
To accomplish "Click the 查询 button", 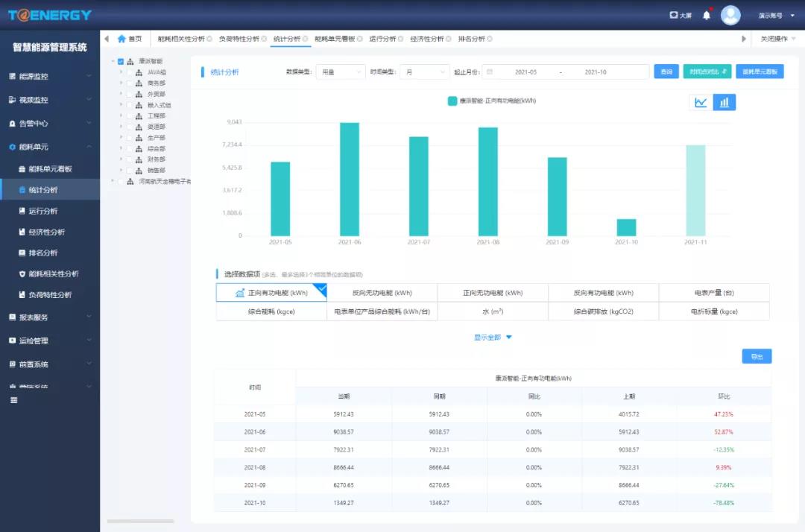I will 666,72.
